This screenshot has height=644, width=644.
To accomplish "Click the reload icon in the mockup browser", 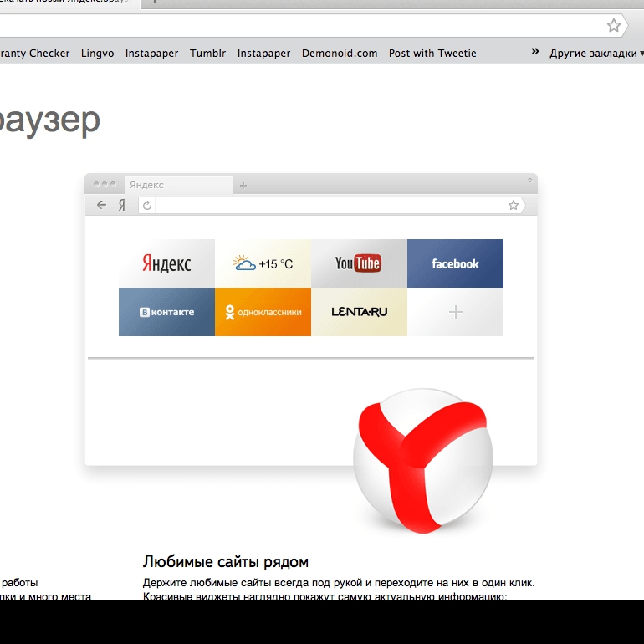I will click(147, 206).
